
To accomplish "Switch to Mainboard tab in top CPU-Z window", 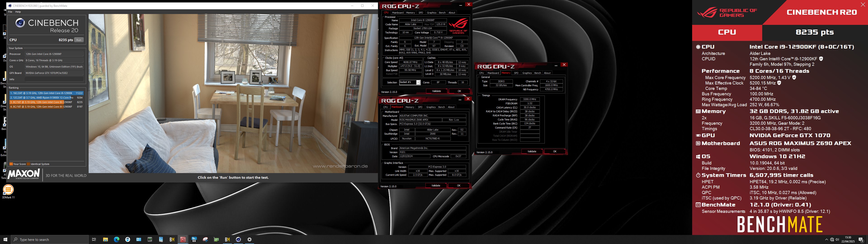I will click(398, 12).
